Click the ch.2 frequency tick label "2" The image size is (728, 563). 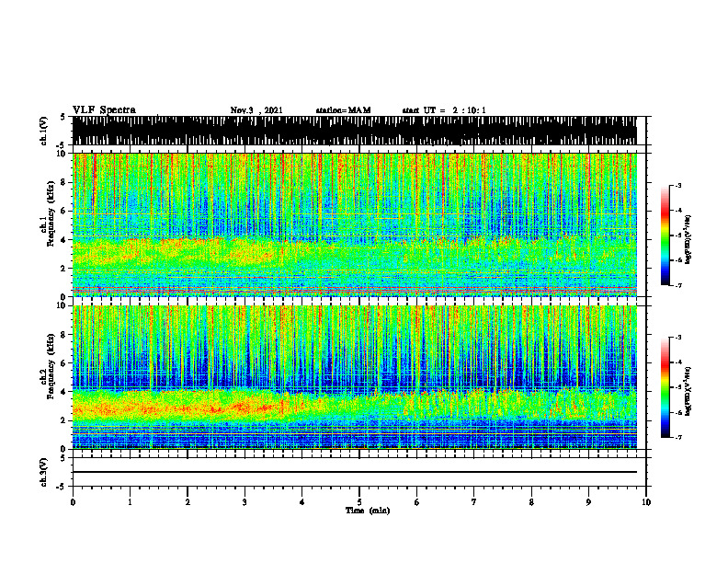[63, 420]
